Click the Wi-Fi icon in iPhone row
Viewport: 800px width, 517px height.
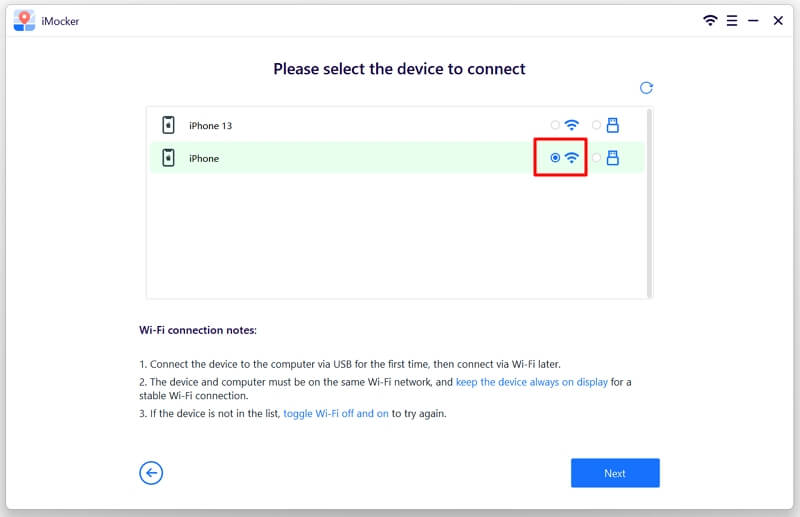tap(572, 158)
